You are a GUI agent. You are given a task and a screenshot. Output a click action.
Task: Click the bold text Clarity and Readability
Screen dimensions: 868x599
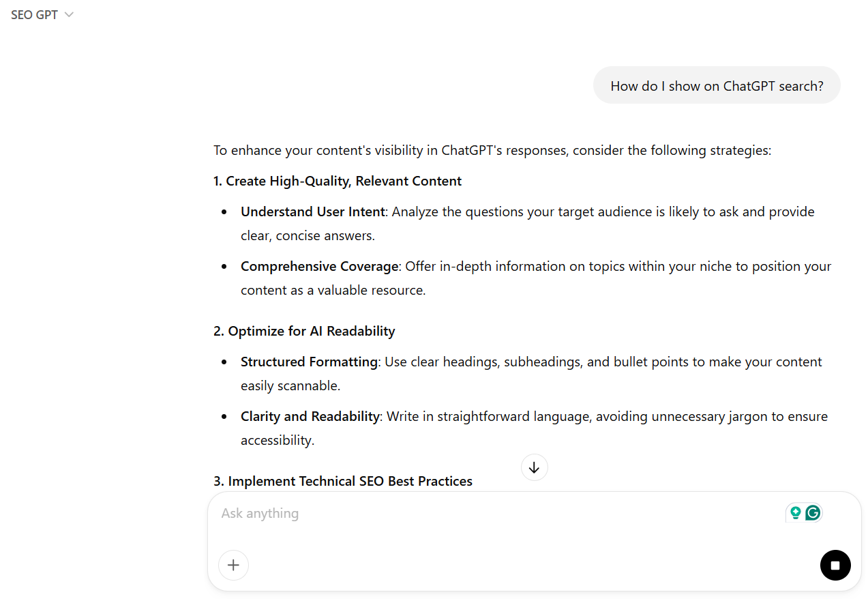(x=310, y=416)
